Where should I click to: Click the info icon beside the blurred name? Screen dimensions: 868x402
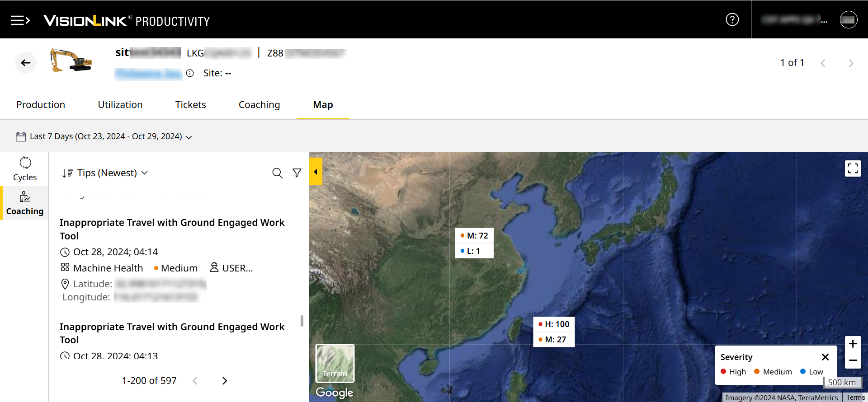pyautogui.click(x=190, y=73)
